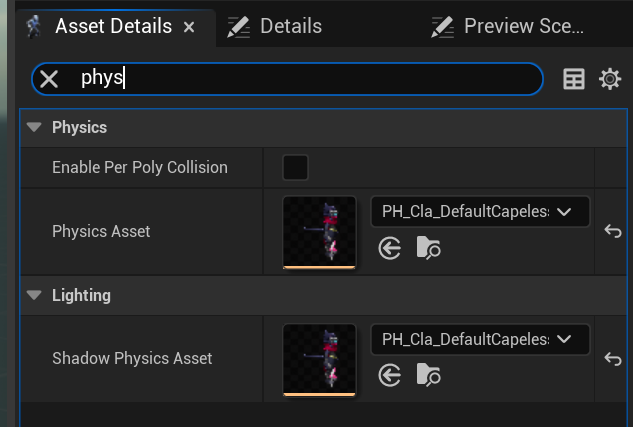Use selected asset for Physics Asset
This screenshot has width=633, height=427.
(390, 248)
